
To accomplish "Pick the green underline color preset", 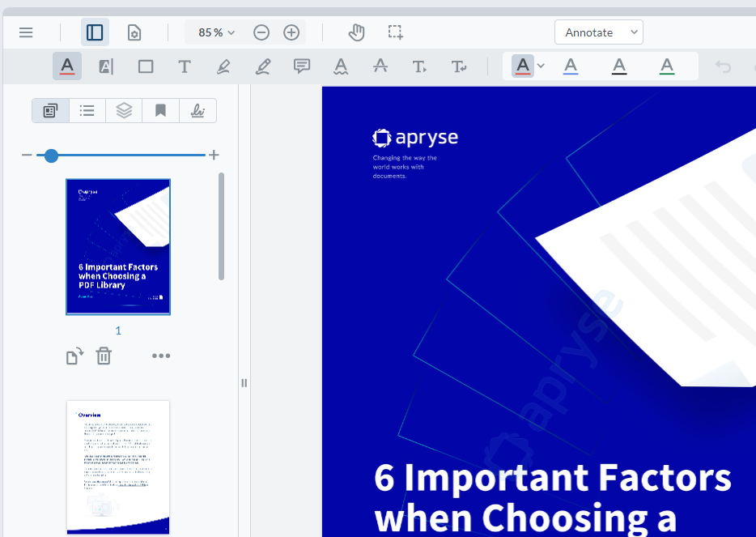I will click(x=666, y=66).
